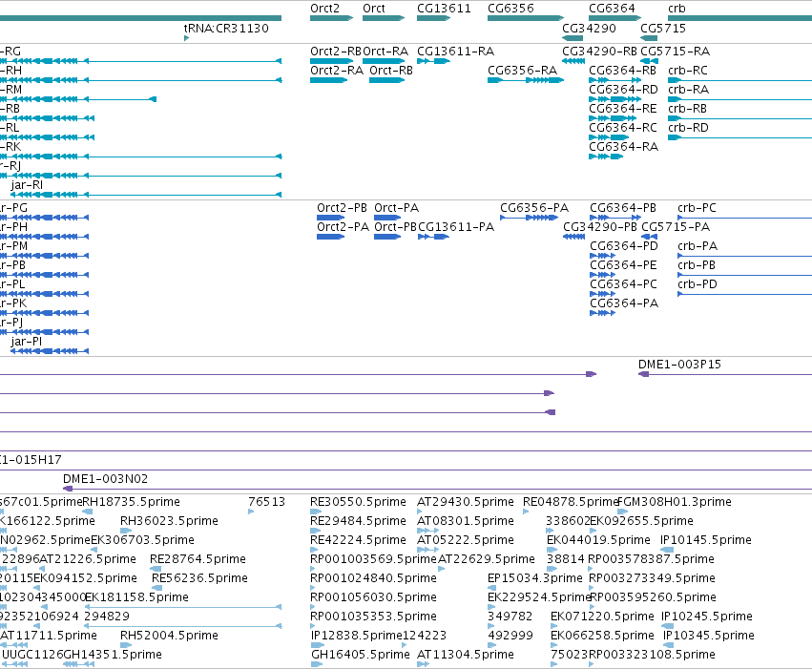Screen dimensions: 812x669
Task: Click protein CG6364-PC
Action: pyautogui.click(x=603, y=294)
